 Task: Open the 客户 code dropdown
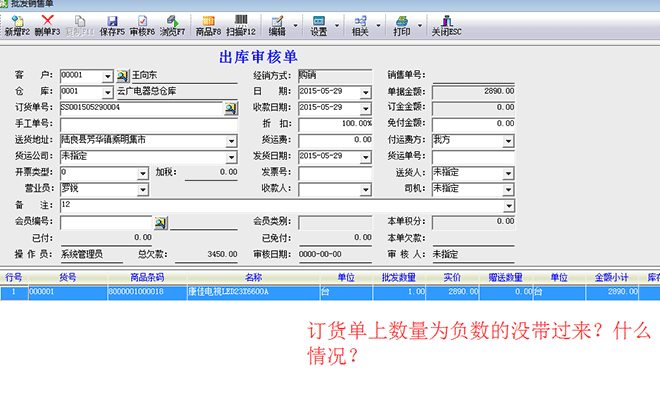[x=108, y=77]
